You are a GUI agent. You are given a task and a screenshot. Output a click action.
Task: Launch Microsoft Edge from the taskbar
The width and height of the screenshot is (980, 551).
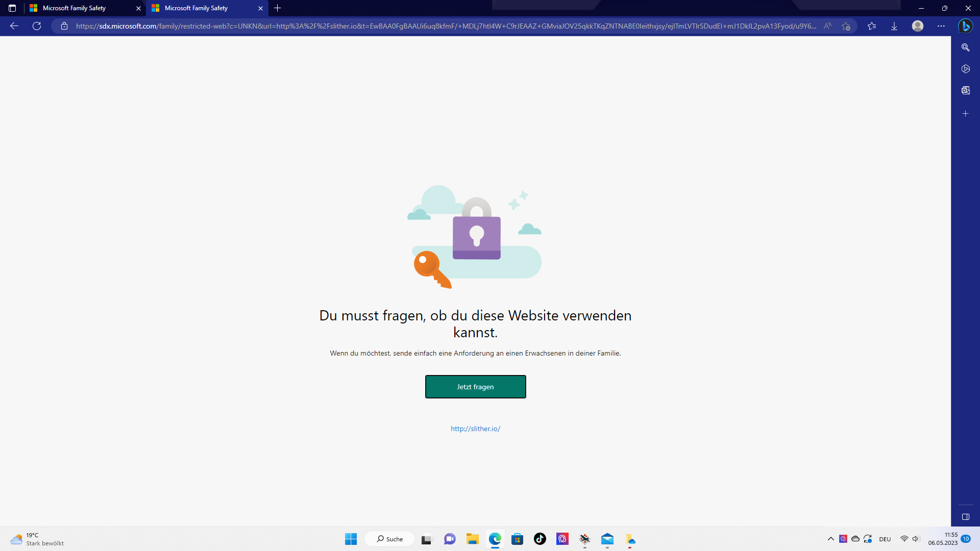click(495, 539)
